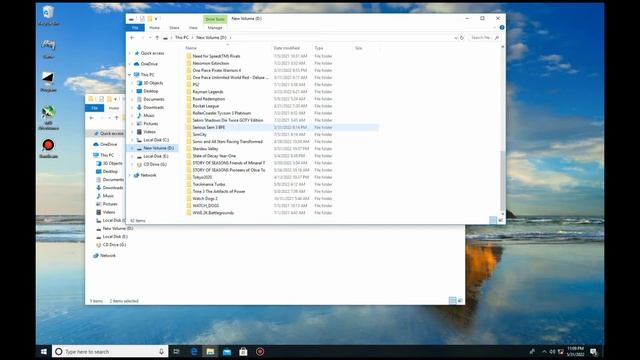640x360 pixels.
Task: Switch to large icons view in front window
Action: coord(501,220)
